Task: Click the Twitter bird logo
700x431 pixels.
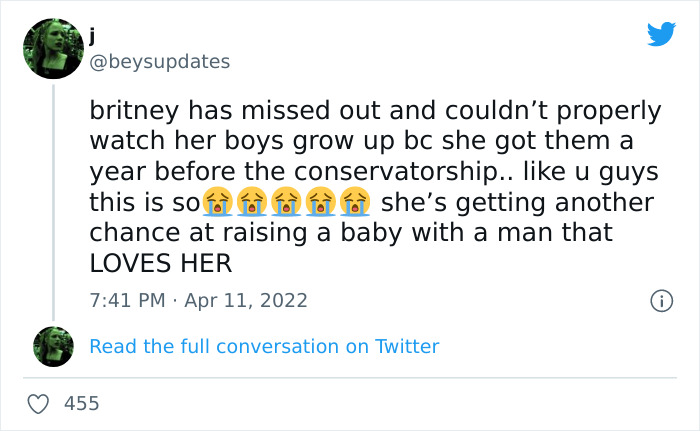Action: click(661, 35)
